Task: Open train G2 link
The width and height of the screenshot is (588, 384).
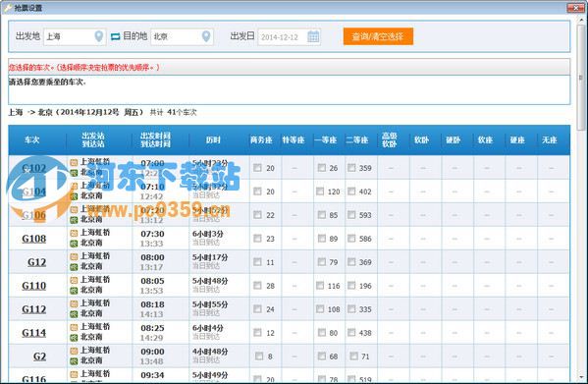Action: (39, 357)
